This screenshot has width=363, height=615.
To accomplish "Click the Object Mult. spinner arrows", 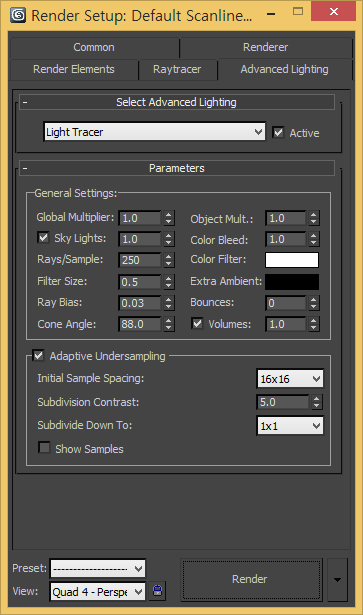I will 314,218.
